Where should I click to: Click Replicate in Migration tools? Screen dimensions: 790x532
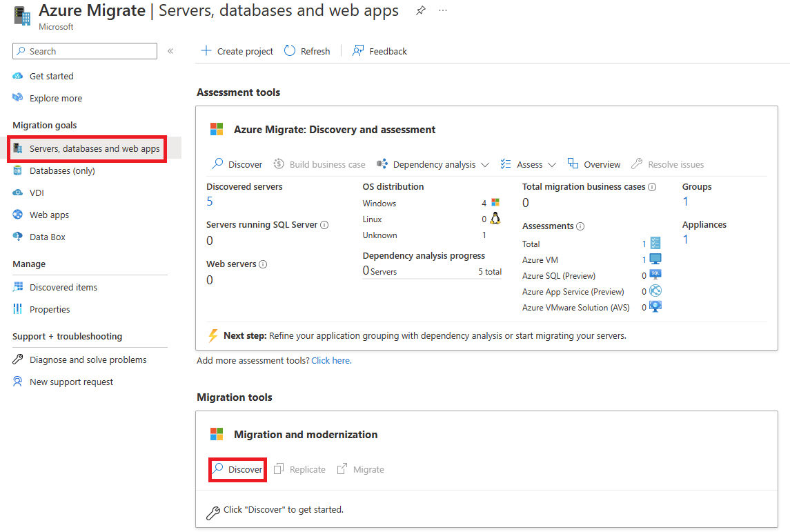tap(299, 469)
